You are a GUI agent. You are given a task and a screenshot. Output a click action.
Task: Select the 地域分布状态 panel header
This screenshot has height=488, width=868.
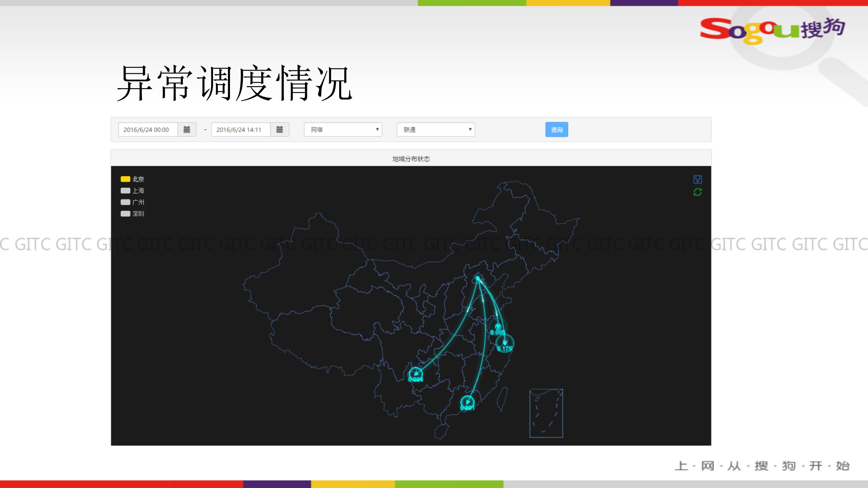411,158
